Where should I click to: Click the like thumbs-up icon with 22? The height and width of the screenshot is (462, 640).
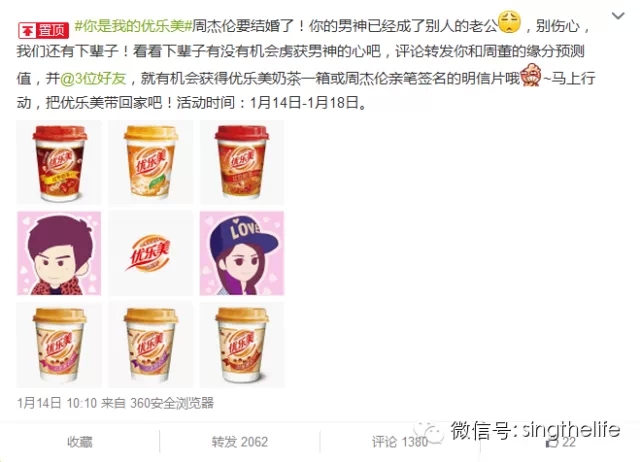[561, 442]
